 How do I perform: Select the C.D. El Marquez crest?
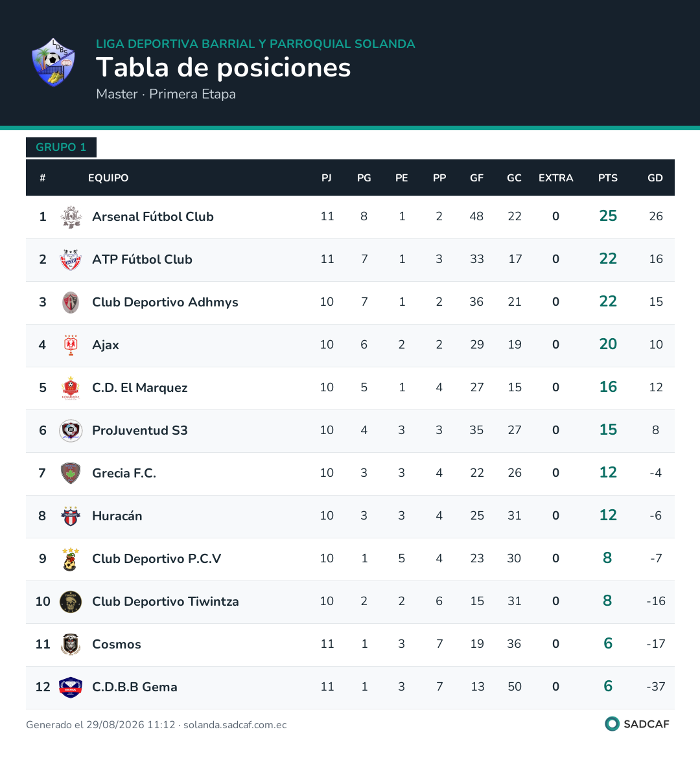(x=71, y=387)
